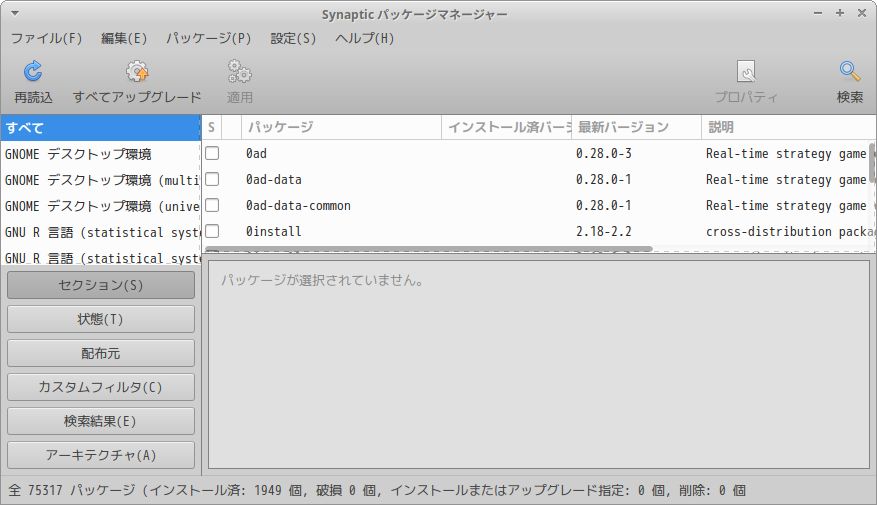Select the first GNU R 言語 category
This screenshot has width=877, height=505.
[101, 233]
